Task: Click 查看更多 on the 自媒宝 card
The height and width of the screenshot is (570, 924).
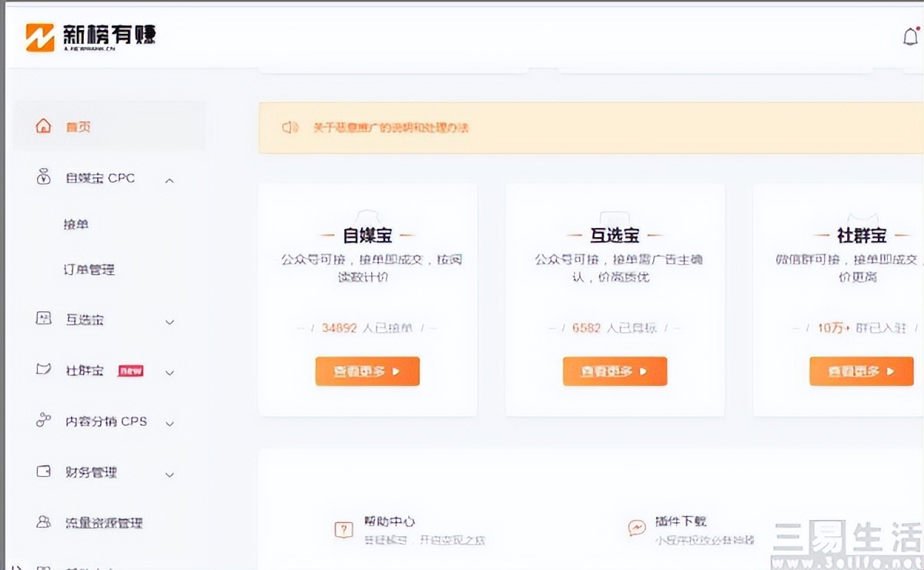Action: [367, 370]
